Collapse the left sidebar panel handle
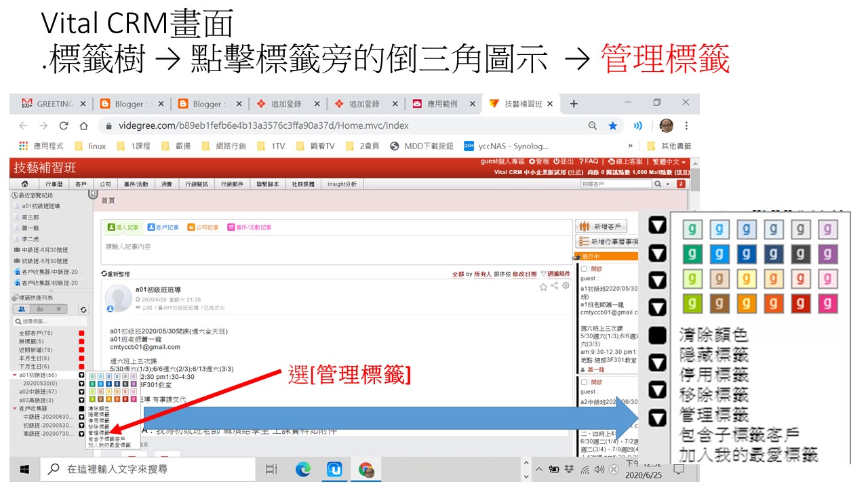Viewport: 868px width, 488px height. (93, 194)
